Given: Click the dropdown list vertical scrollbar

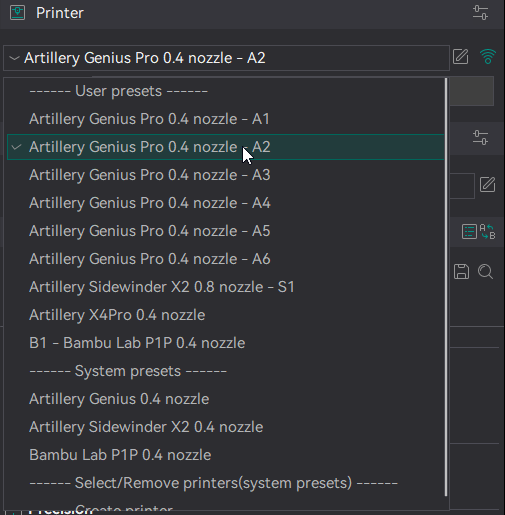Looking at the screenshot, I should pyautogui.click(x=446, y=287).
